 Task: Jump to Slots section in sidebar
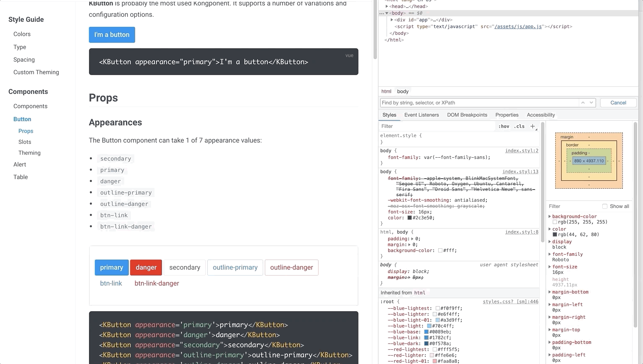click(25, 142)
